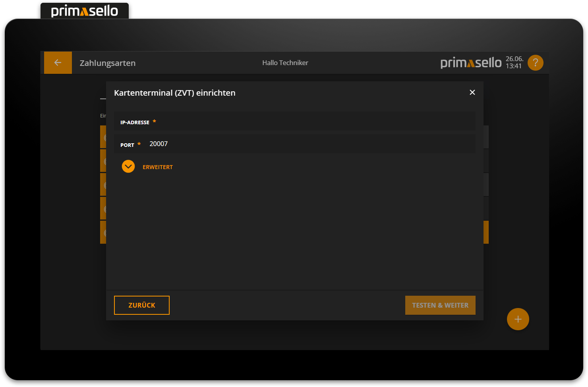Screen dimensions: 588x387
Task: Click the topmost orange payment method icon on left
Action: pos(104,137)
